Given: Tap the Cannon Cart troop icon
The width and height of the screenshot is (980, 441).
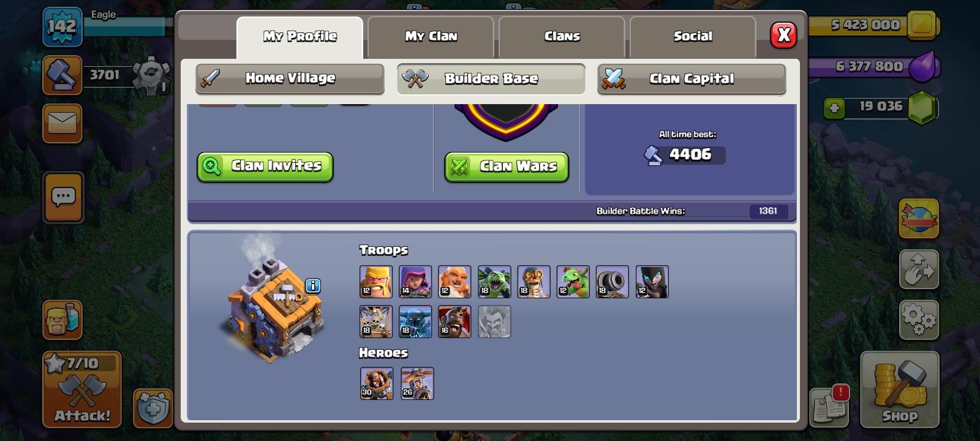Looking at the screenshot, I should coord(612,282).
